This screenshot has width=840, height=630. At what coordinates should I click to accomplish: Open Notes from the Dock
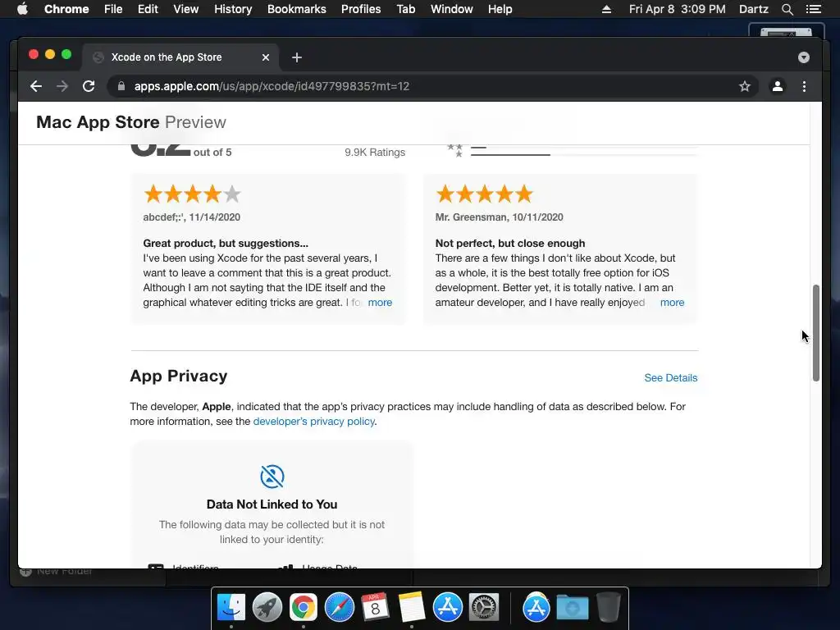tap(412, 608)
